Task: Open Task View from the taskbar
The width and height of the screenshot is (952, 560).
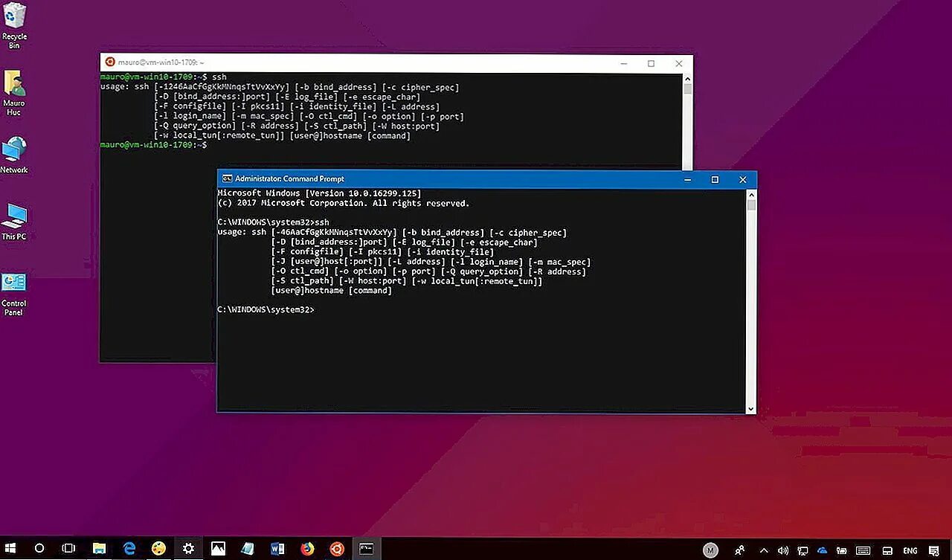Action: pos(68,549)
